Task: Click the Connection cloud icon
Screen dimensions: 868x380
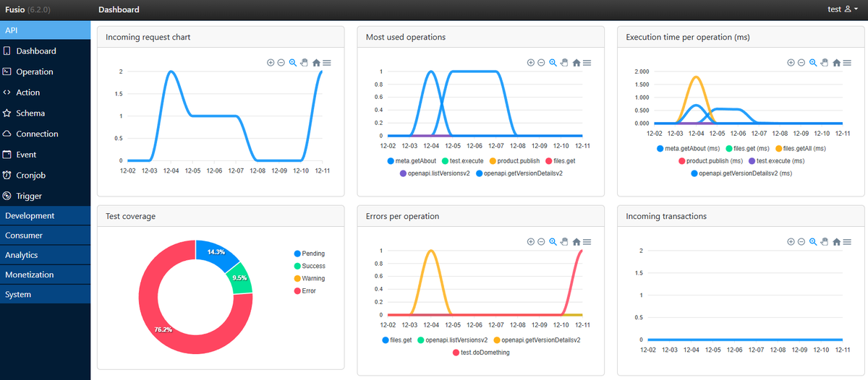Action: click(x=7, y=134)
